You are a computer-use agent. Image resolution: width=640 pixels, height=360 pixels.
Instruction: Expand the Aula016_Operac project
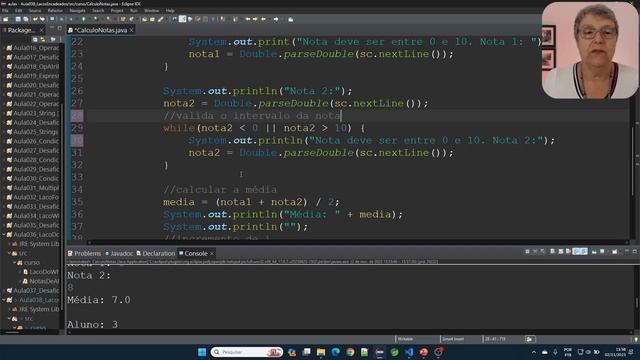pos(4,48)
